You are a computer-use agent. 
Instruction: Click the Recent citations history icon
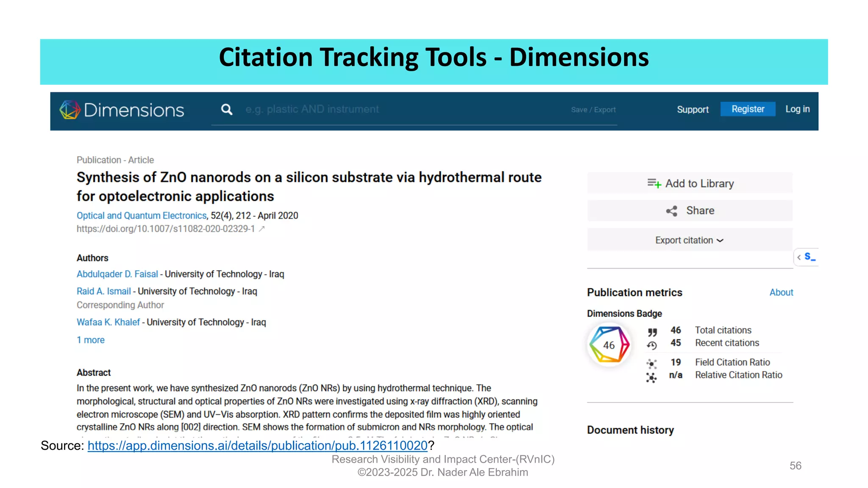coord(652,346)
